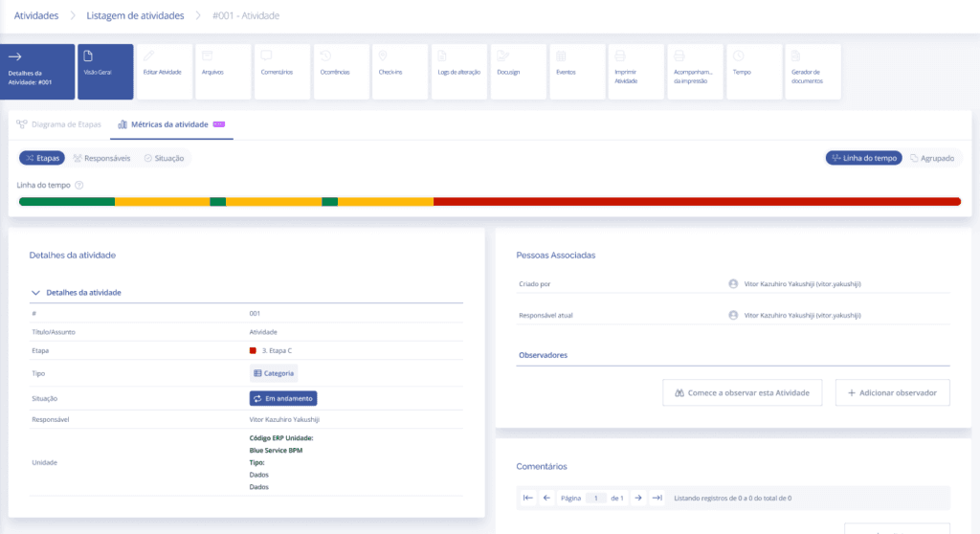Click Imprimir Atividade printer tile
Screen dimensions: 980x534
635,71
